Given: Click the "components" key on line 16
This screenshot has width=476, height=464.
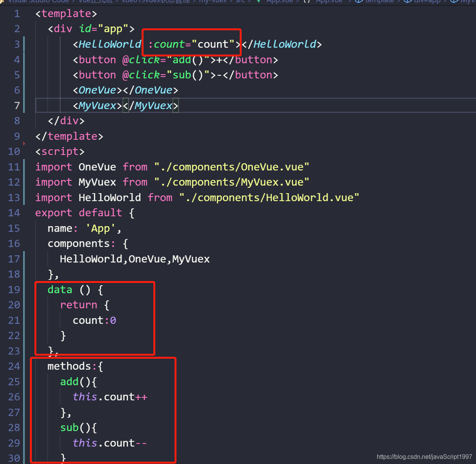Looking at the screenshot, I should [x=79, y=244].
